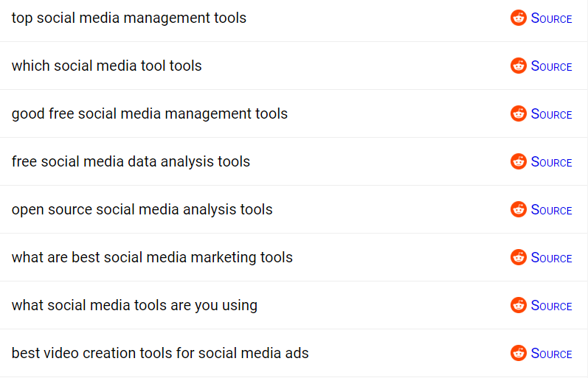This screenshot has width=588, height=378.
Task: Open Source link for 'which social media tool tools'
Action: tap(551, 66)
